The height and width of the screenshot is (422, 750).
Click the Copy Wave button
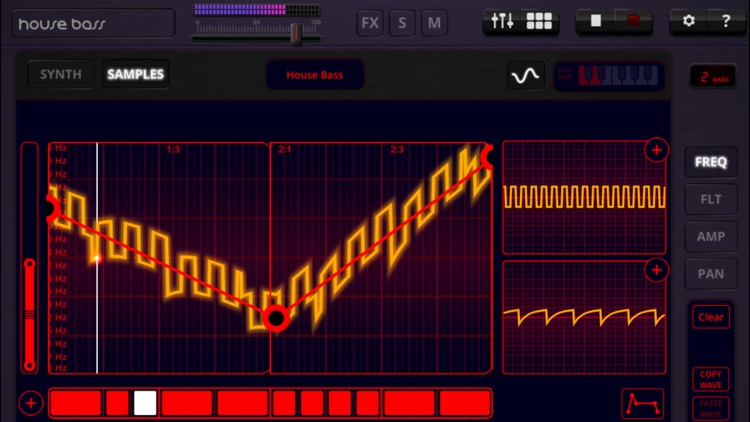711,379
